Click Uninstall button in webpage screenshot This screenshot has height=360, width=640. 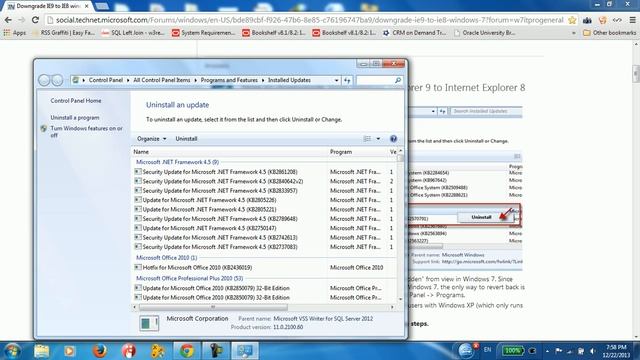coord(481,217)
